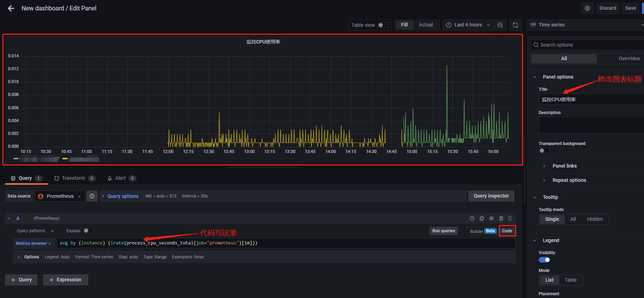Open the Last 6 hours time picker

pyautogui.click(x=468, y=25)
